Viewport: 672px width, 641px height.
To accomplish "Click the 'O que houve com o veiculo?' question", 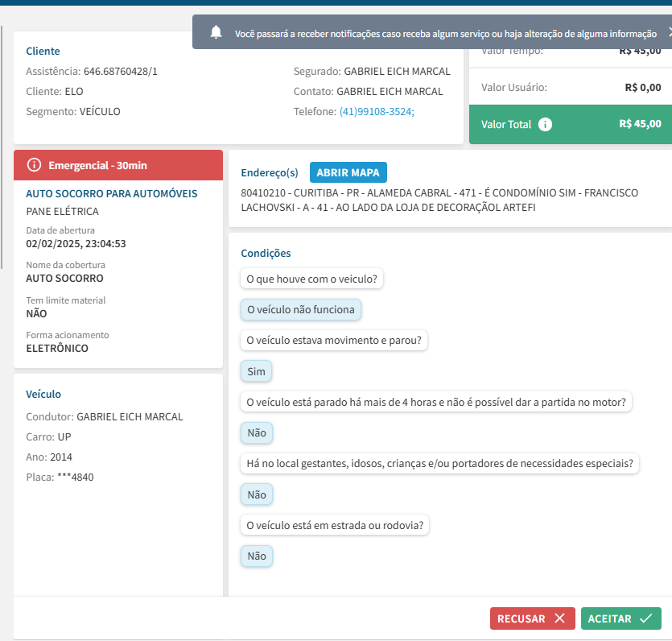I will tap(311, 279).
